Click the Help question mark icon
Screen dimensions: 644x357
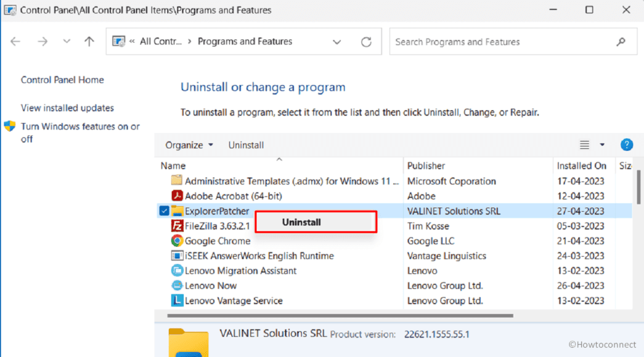(x=627, y=145)
